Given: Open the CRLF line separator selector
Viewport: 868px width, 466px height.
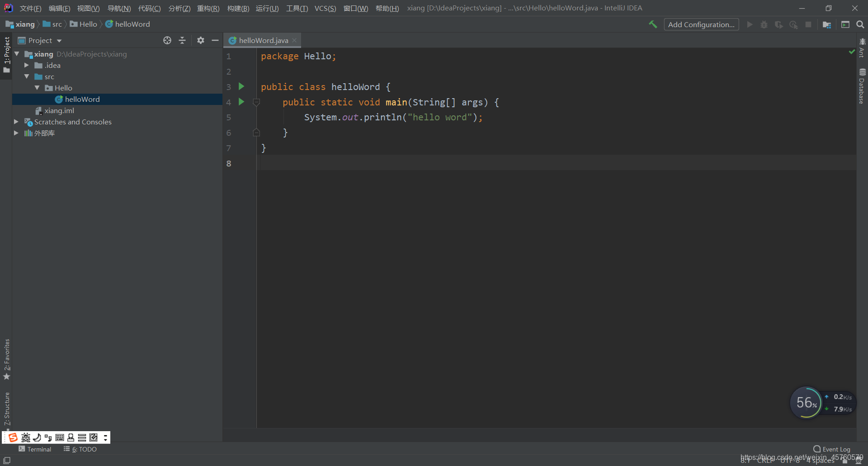Looking at the screenshot, I should 765,461.
